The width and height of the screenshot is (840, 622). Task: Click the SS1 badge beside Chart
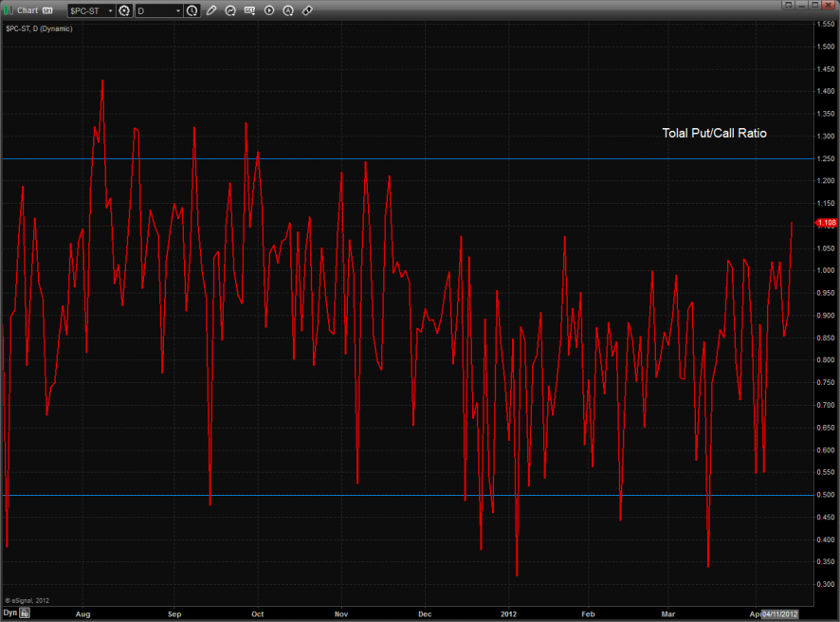47,10
